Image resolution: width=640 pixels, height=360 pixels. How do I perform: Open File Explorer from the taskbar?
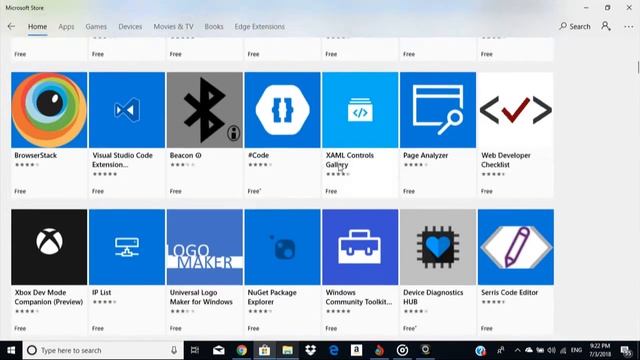287,350
